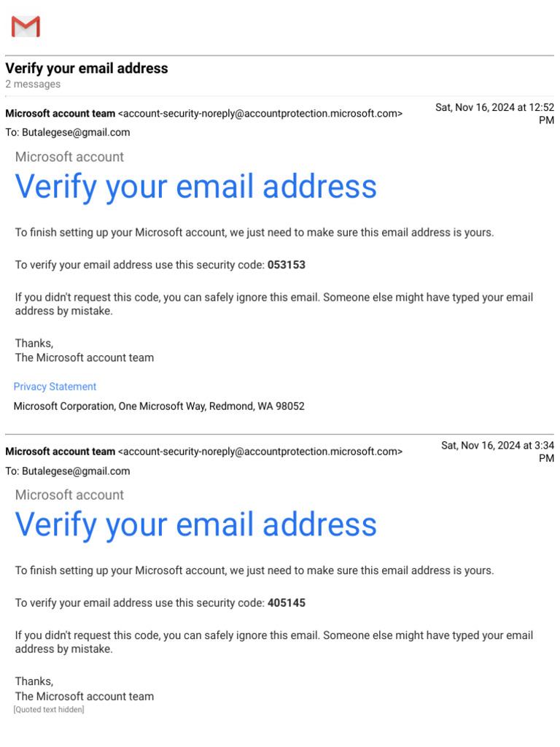
Task: Click the second recipient Butalegese@gmail.com
Action: 76,471
